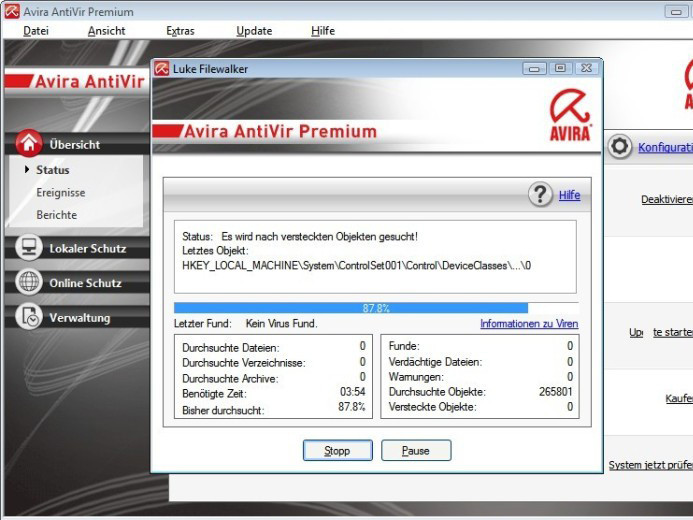
Task: Click the Luke Filewalker title bar icon
Action: (162, 68)
